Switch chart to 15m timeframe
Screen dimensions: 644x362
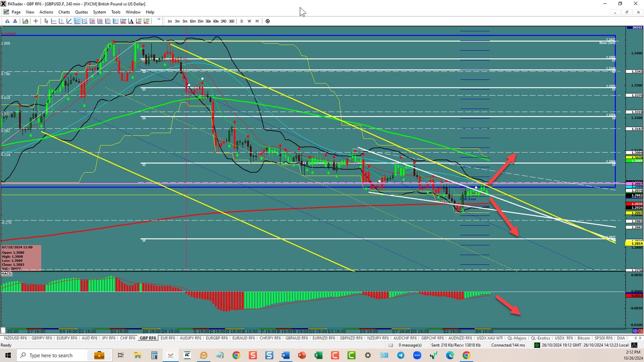click(x=200, y=21)
